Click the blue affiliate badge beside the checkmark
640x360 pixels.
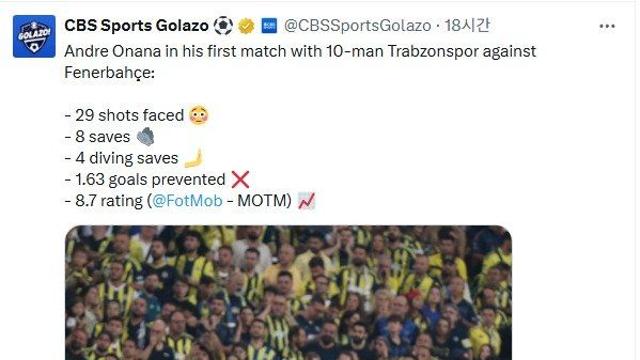click(269, 26)
